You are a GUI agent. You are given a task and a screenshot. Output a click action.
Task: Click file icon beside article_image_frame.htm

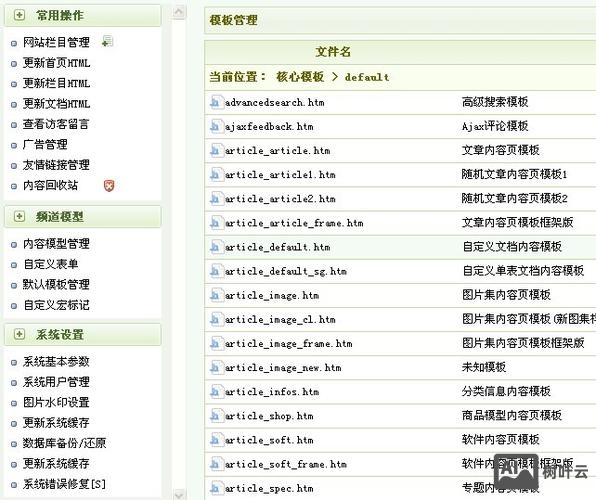pyautogui.click(x=216, y=344)
